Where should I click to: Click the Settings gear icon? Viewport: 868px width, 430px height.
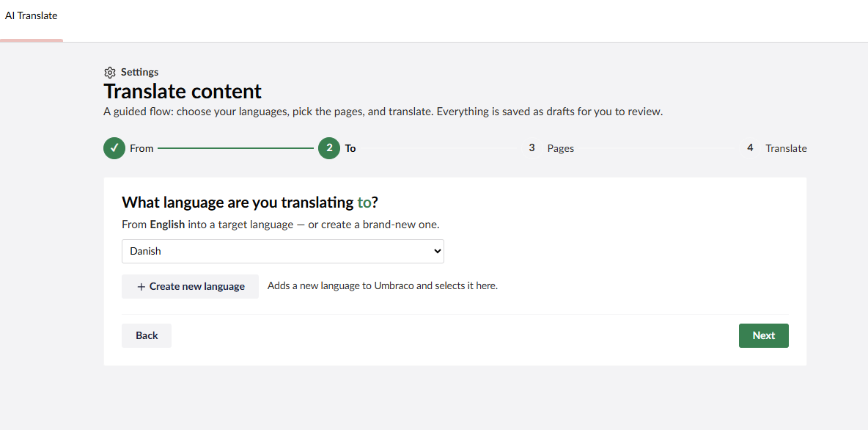point(110,73)
